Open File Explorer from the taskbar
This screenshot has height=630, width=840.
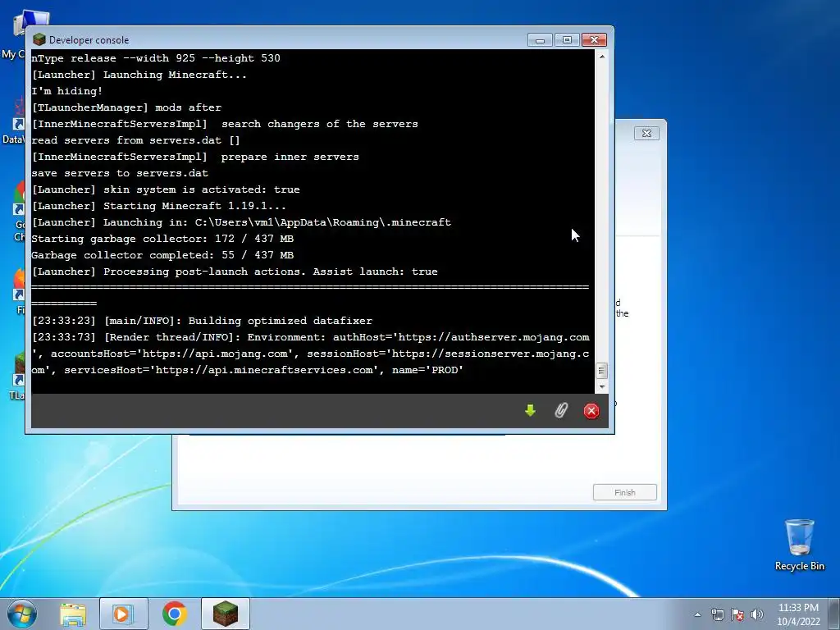pos(73,614)
